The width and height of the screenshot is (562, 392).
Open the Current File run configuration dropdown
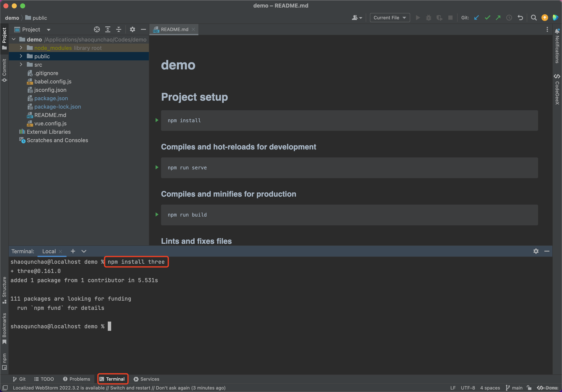pos(389,18)
